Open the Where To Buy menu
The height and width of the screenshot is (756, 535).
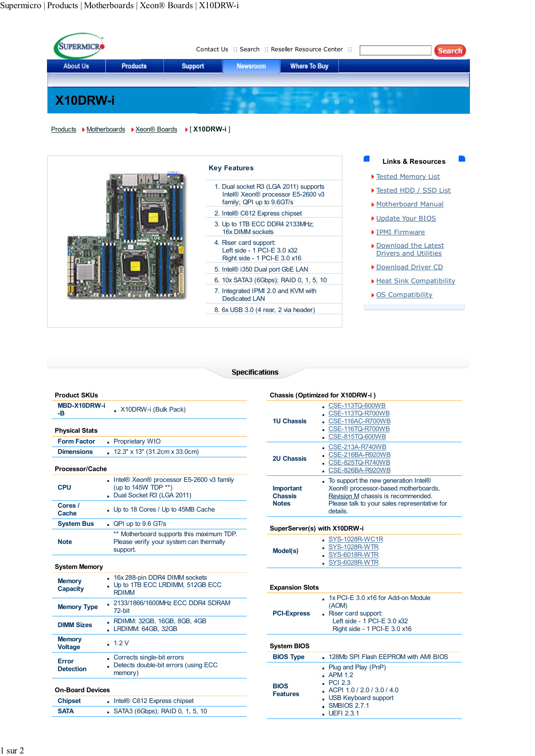tap(309, 66)
